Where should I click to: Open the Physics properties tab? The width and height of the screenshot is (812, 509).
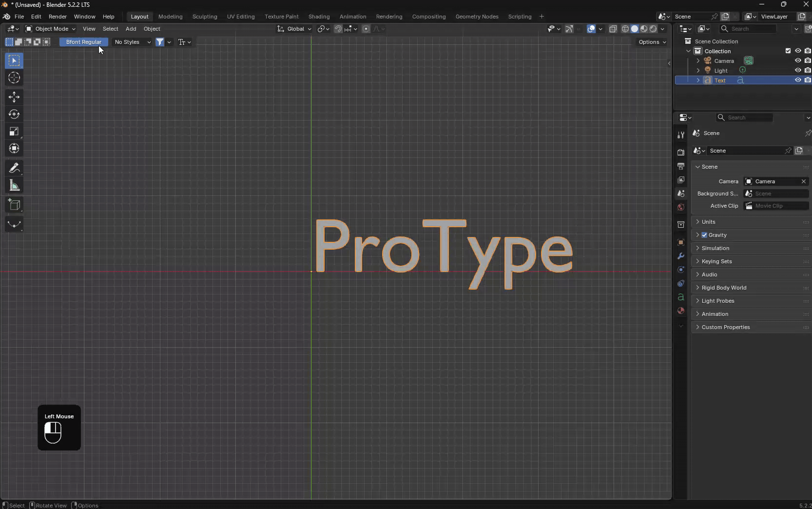[x=681, y=270]
